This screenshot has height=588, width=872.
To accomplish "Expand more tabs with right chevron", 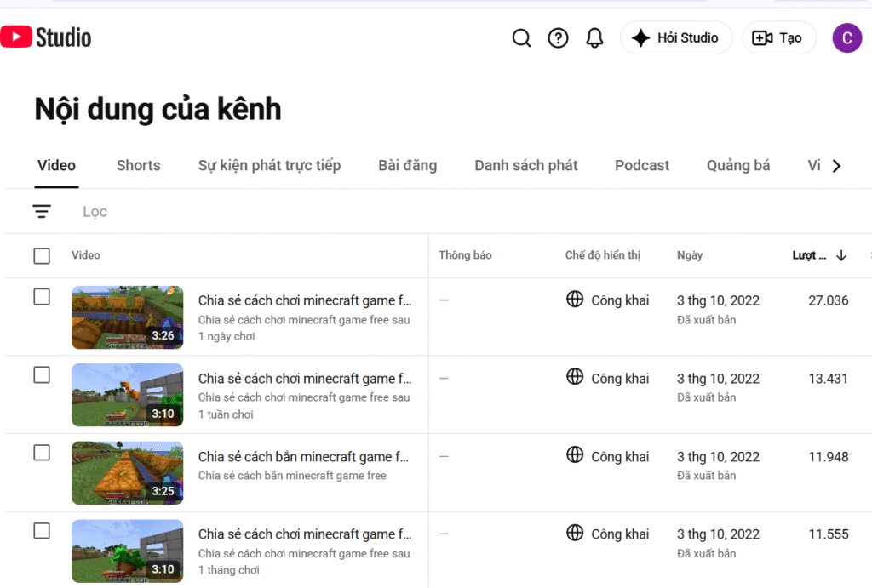I will 836,166.
